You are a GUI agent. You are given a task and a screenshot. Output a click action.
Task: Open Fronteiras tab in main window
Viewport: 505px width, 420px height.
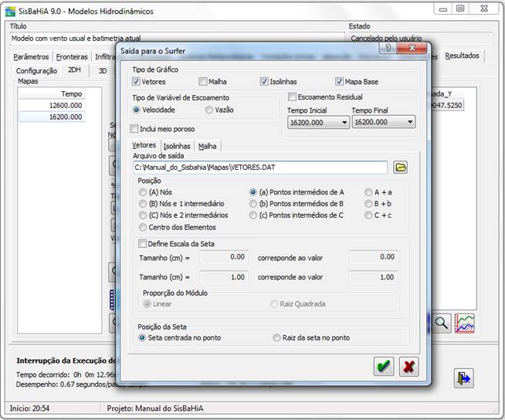tap(72, 57)
